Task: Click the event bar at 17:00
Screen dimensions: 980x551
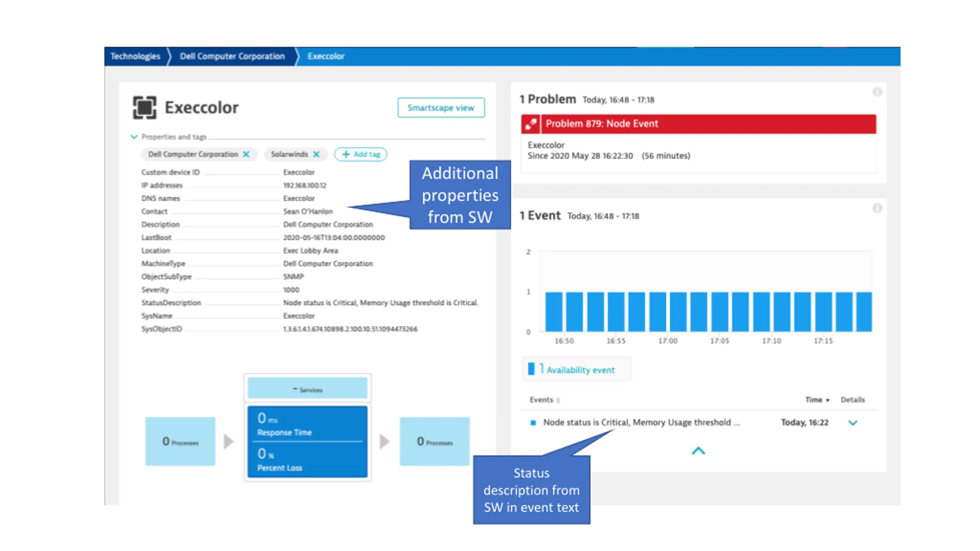Action: click(678, 311)
